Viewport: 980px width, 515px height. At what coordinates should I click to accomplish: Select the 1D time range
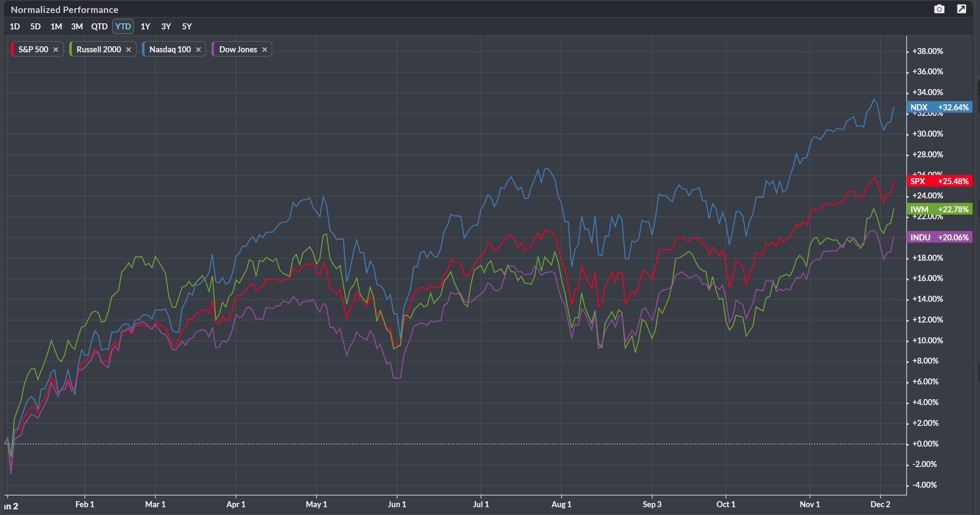coord(15,26)
